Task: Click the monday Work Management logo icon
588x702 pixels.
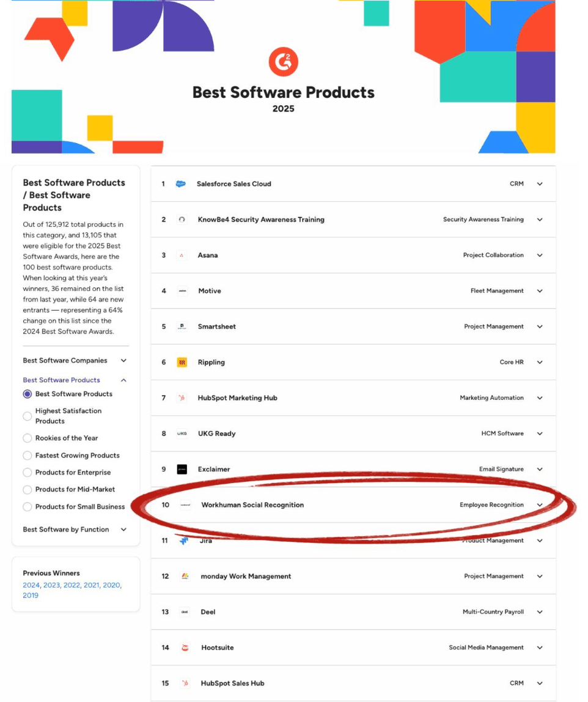Action: (185, 575)
